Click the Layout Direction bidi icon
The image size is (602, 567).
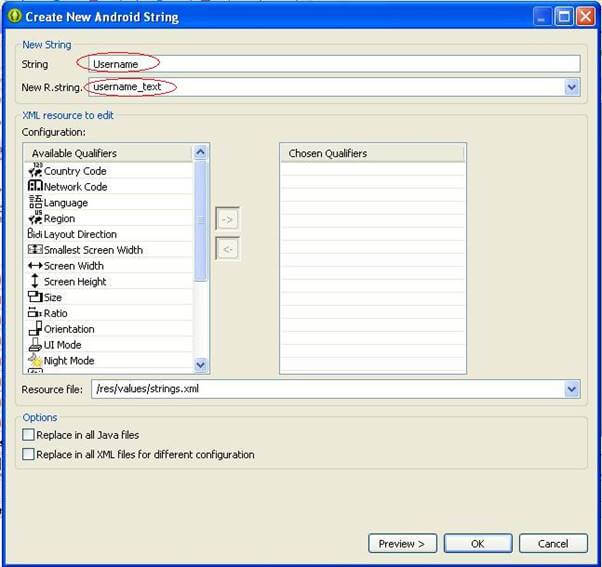coord(35,233)
